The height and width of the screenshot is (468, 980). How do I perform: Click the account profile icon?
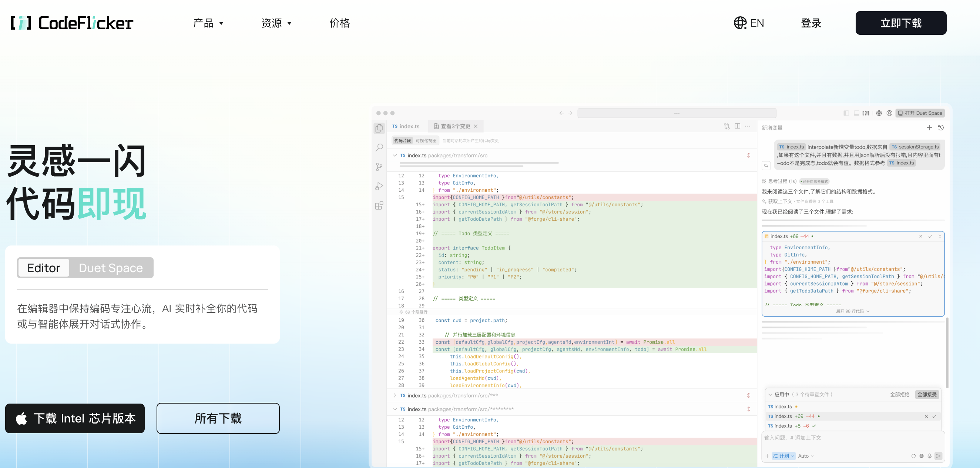point(889,113)
